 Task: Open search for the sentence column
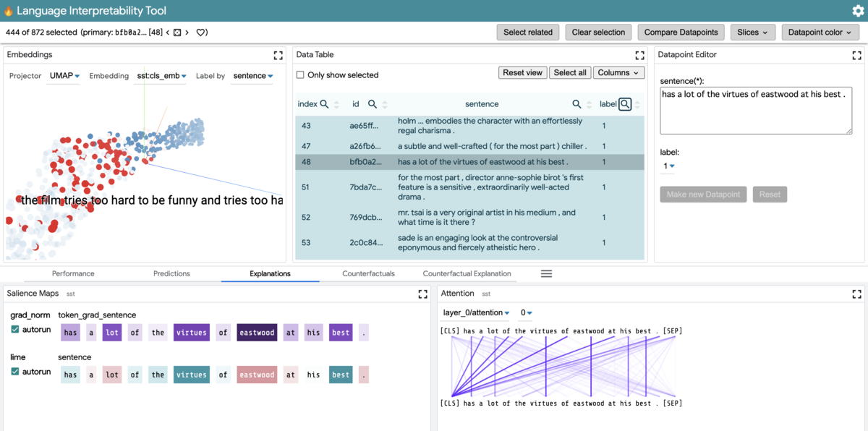pyautogui.click(x=576, y=103)
